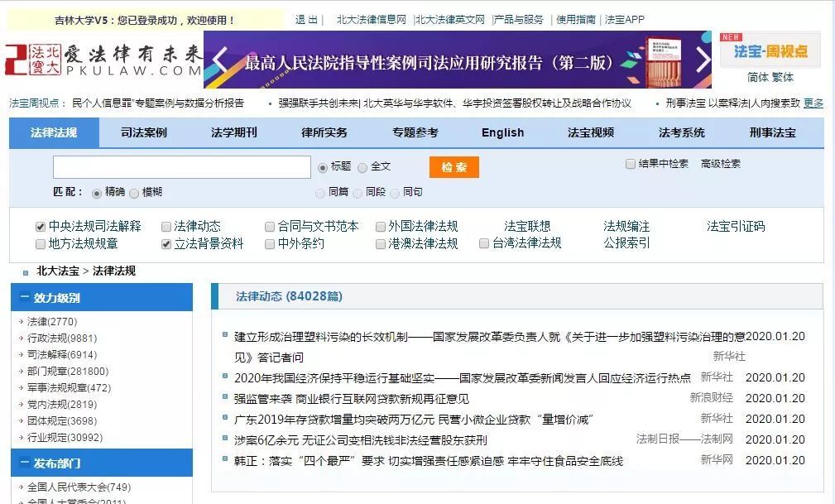Image resolution: width=835 pixels, height=504 pixels.
Task: Go to next banner slide arrow
Action: 702,60
